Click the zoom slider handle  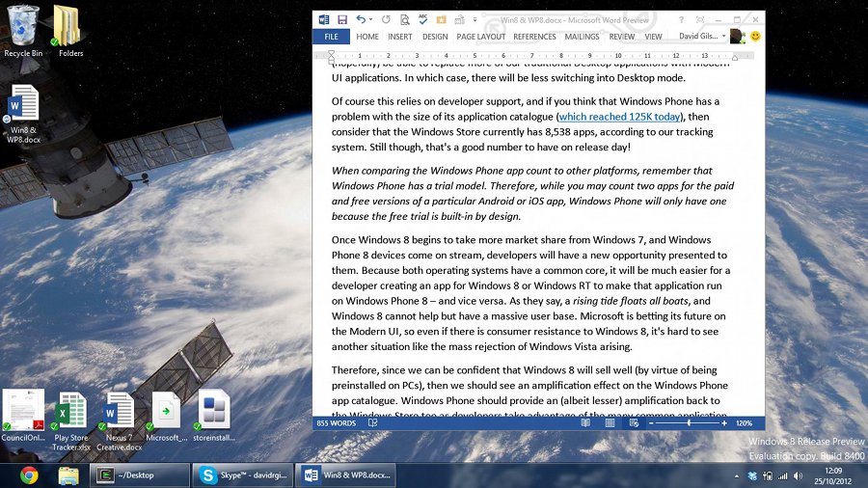(x=689, y=423)
